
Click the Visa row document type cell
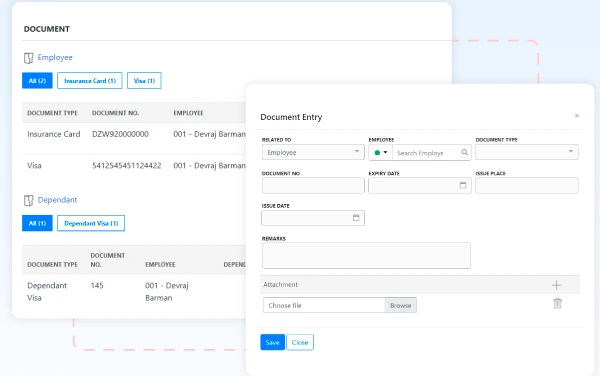[34, 166]
